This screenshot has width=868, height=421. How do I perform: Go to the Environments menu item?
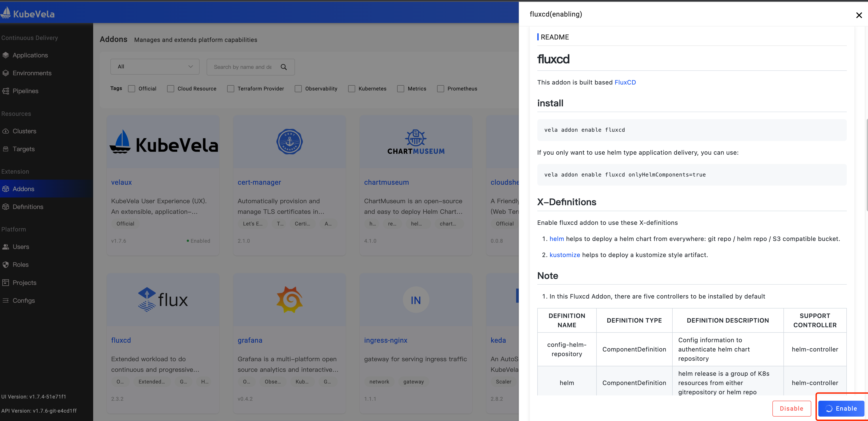click(32, 73)
